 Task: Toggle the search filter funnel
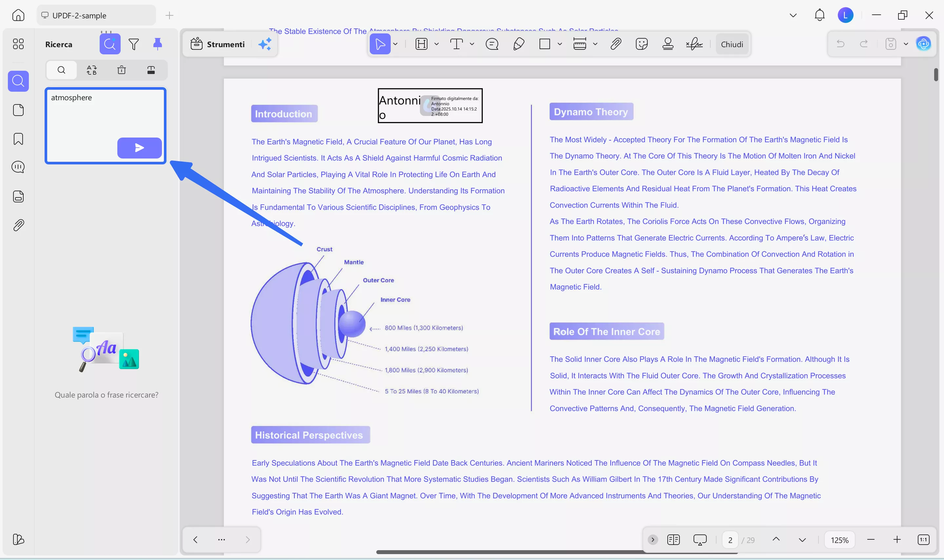pyautogui.click(x=134, y=44)
